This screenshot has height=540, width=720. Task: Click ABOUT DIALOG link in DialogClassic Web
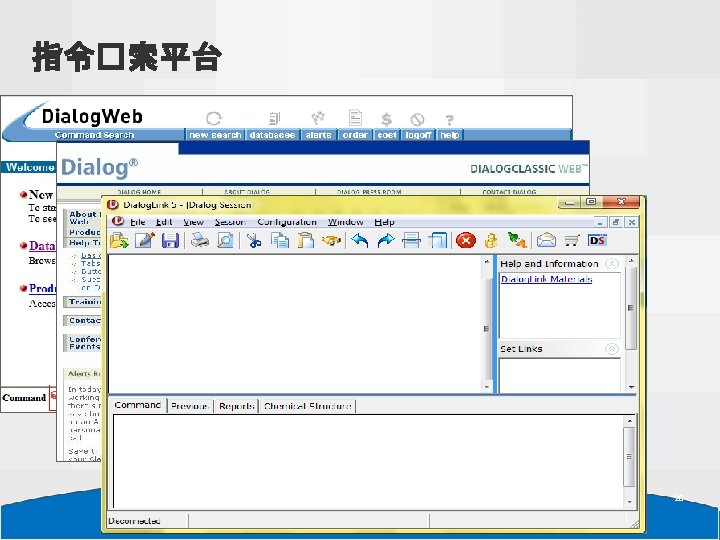[247, 192]
